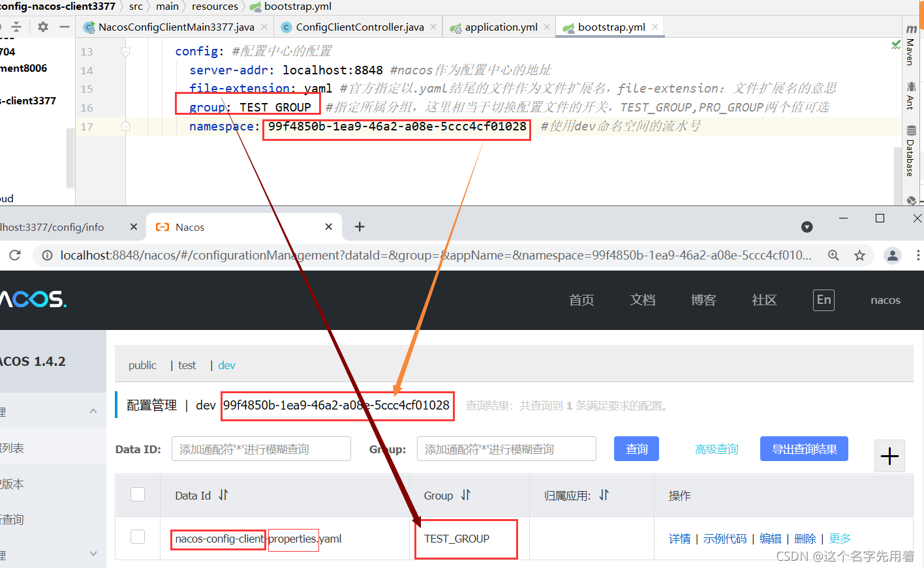Go to 首页 in Nacos header
The height and width of the screenshot is (568, 924).
click(x=581, y=300)
